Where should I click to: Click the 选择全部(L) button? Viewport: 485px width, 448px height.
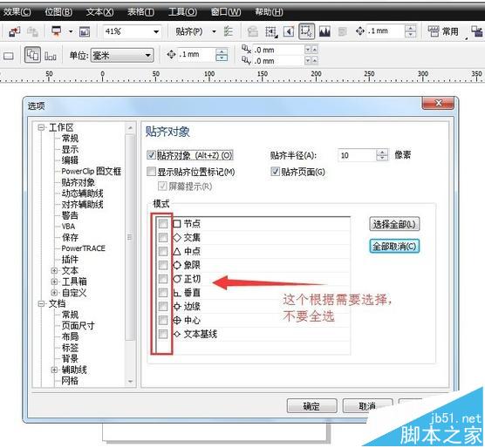394,224
